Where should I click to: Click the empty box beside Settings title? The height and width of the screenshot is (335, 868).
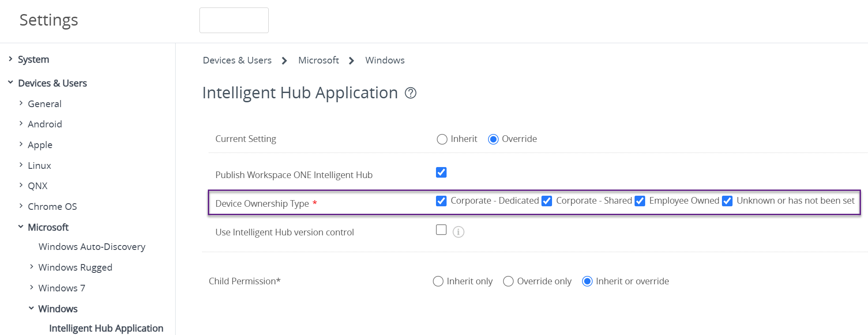click(x=234, y=20)
